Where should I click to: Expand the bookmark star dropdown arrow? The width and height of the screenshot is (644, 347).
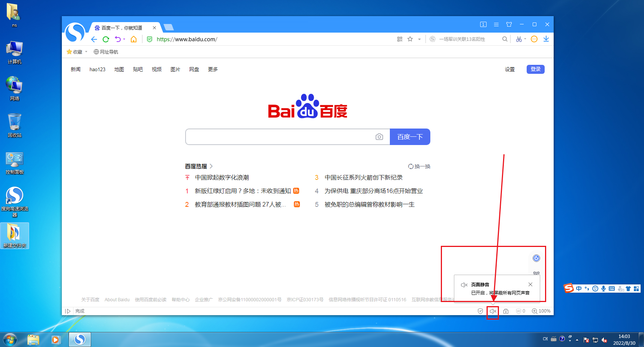[x=419, y=39]
